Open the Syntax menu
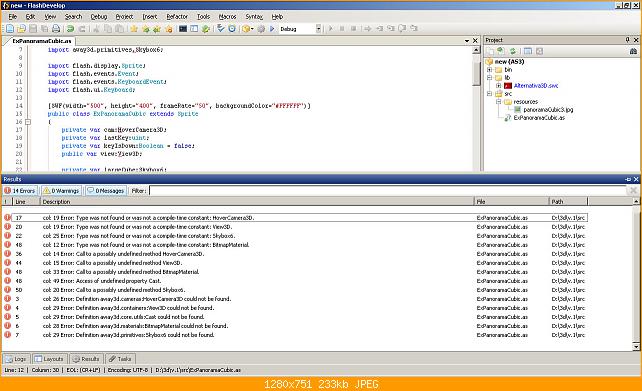Screen dimensions: 642x391 coord(254,17)
